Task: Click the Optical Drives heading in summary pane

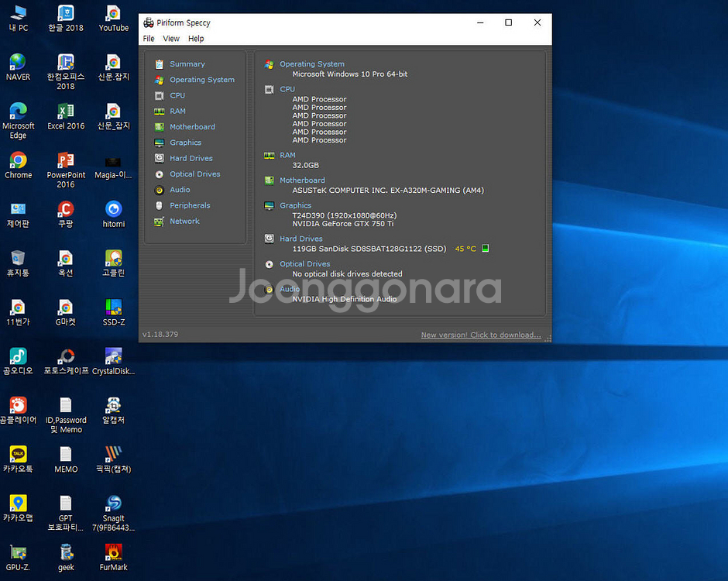Action: click(x=304, y=264)
